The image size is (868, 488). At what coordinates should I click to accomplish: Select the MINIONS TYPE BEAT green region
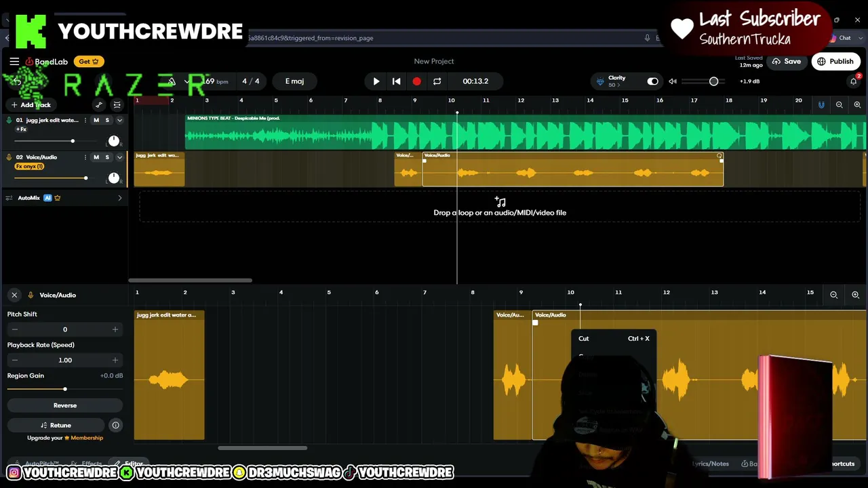pos(526,131)
